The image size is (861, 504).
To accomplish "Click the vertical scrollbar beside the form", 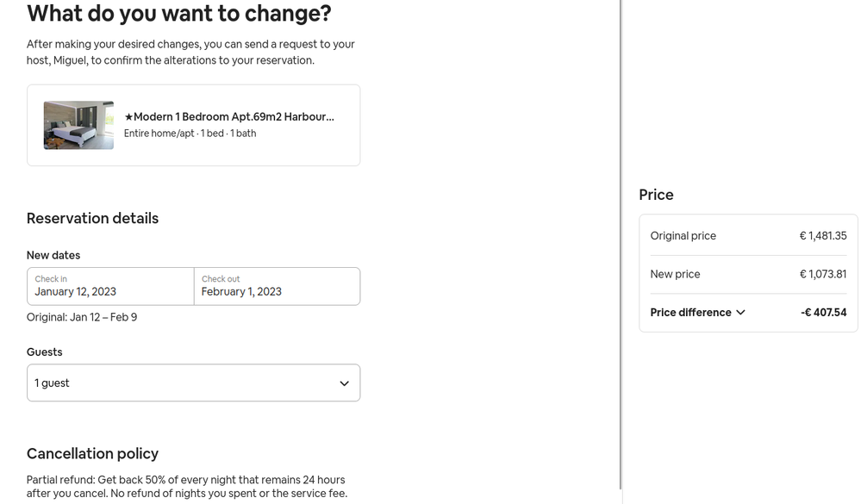I will tap(621, 250).
